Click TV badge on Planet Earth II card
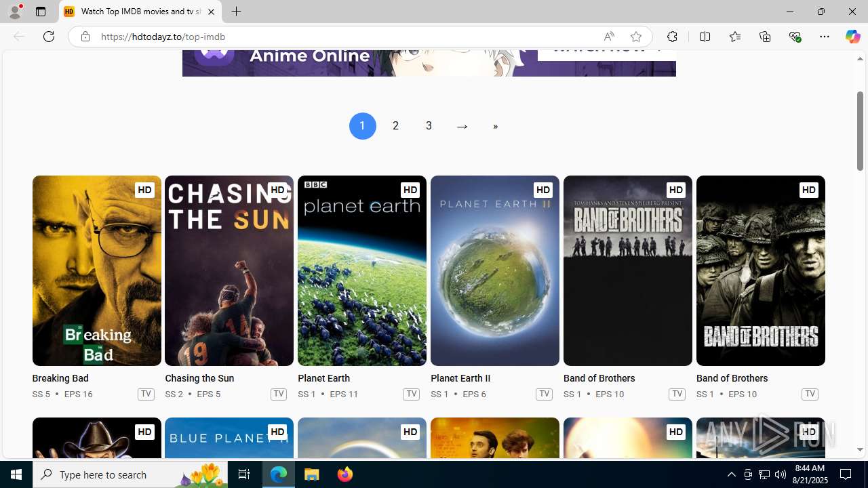 [544, 394]
